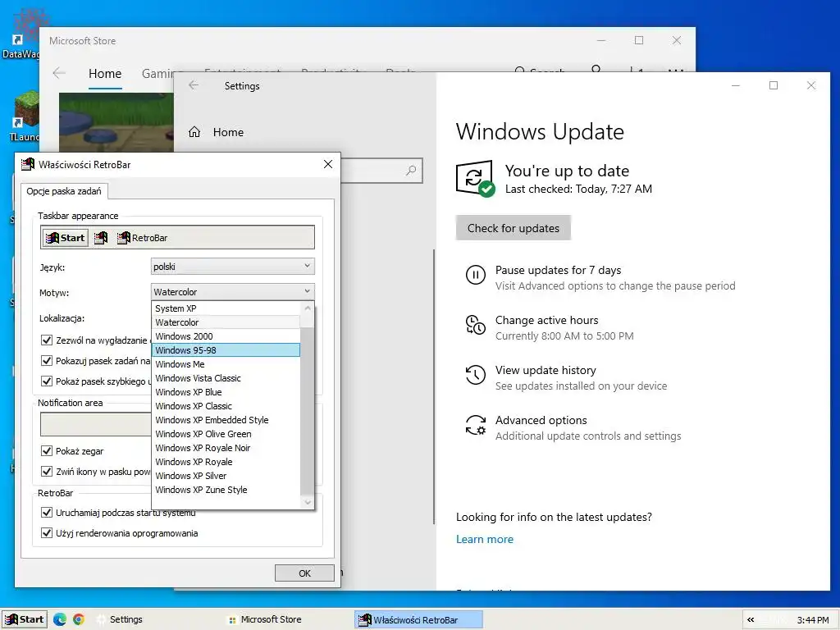Image resolution: width=840 pixels, height=630 pixels.
Task: Collapse the Motyw combo box showing Watercolor
Action: tap(232, 292)
